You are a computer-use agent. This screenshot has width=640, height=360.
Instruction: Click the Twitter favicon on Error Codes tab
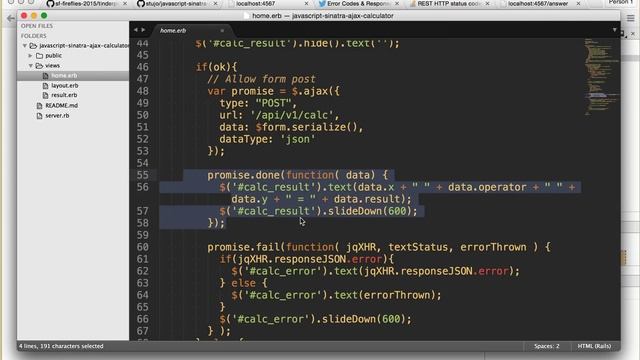tap(322, 4)
